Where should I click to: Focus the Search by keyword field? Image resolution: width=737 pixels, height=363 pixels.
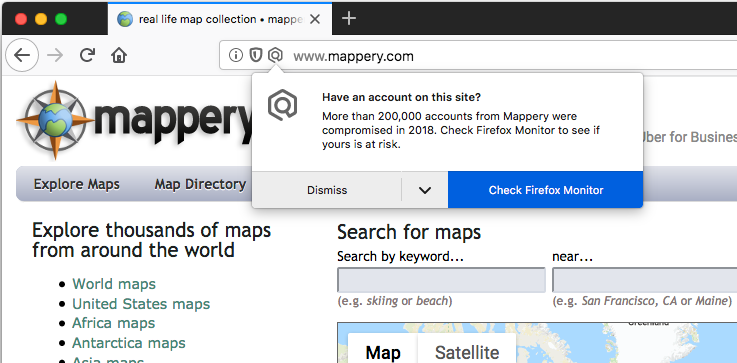tap(441, 280)
